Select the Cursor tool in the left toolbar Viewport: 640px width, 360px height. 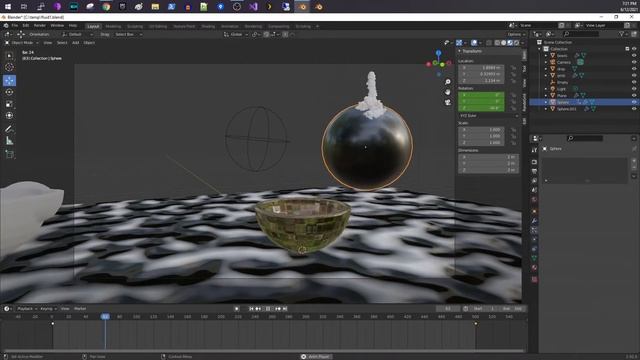point(9,67)
